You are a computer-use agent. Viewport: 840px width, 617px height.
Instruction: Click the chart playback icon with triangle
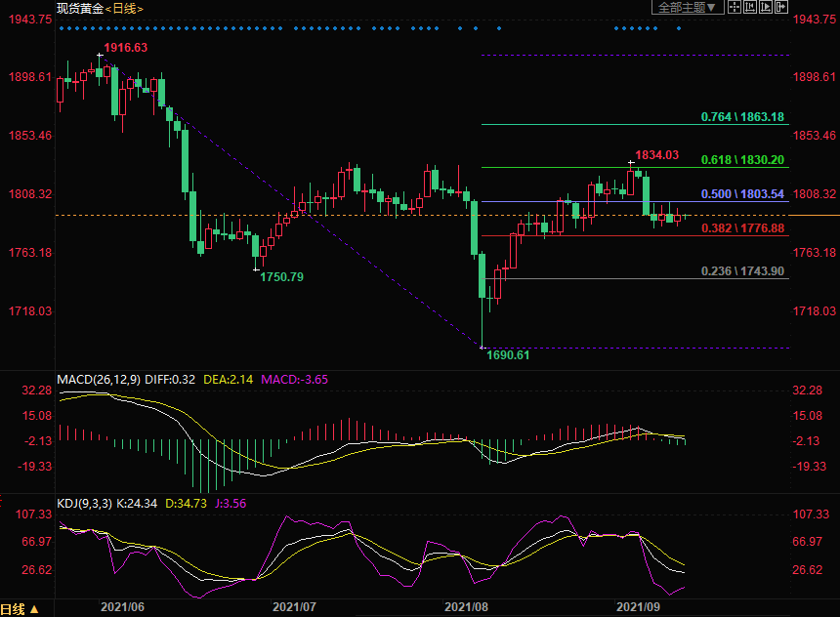click(x=765, y=7)
